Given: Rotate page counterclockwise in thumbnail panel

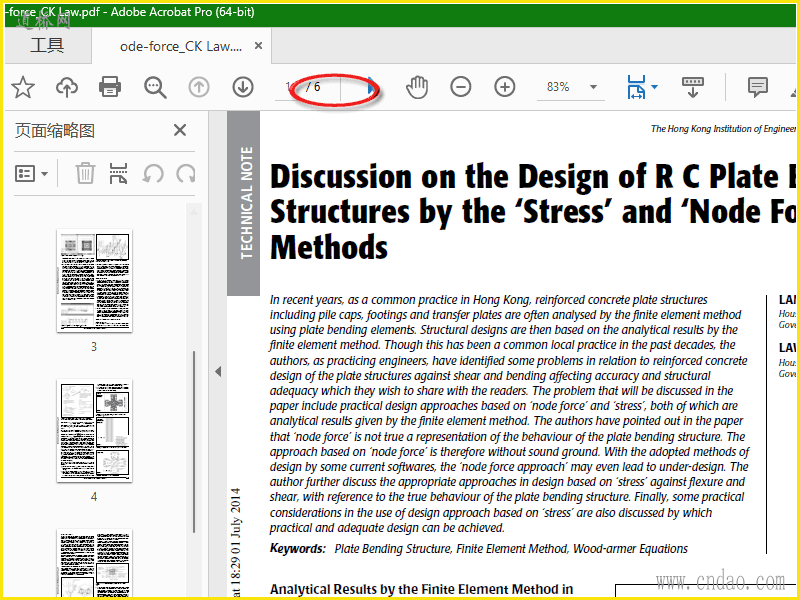Looking at the screenshot, I should click(x=153, y=174).
